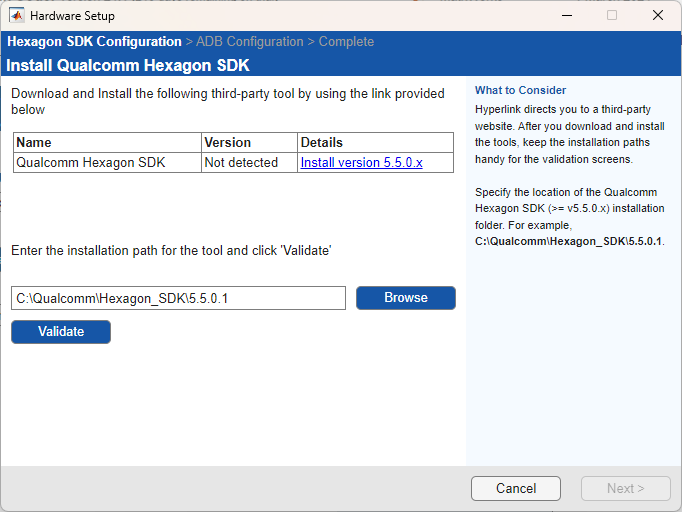Close the Hardware Setup window
Viewport: 682px width, 512px height.
(657, 16)
